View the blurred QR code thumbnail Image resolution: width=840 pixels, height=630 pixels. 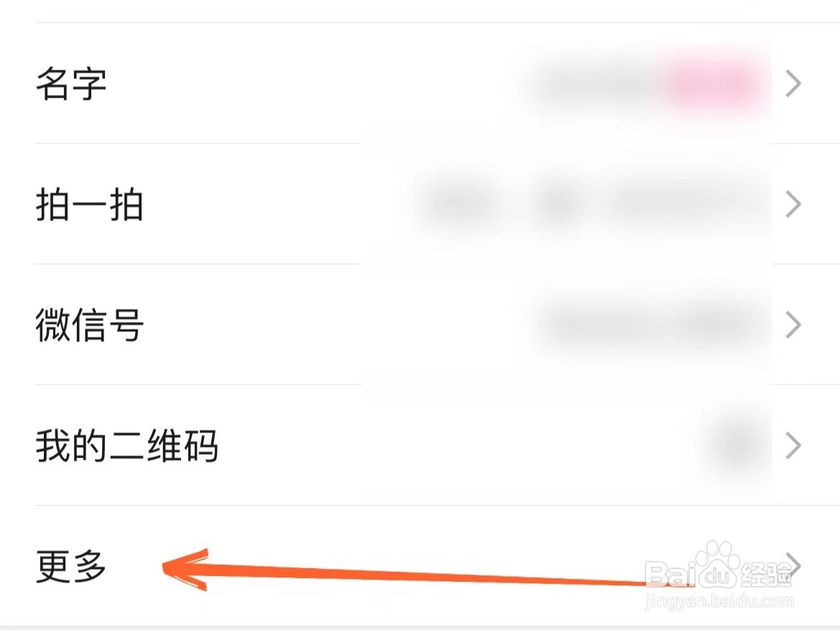pos(737,445)
